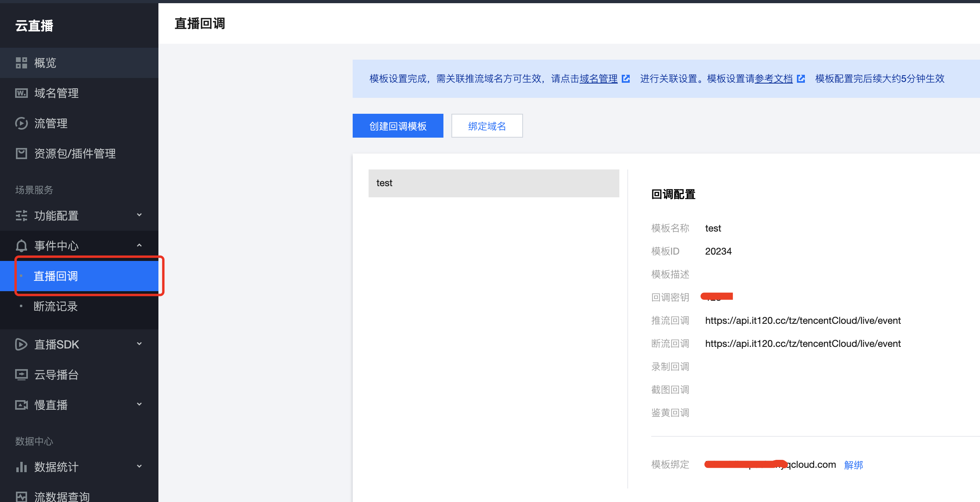Click the 流管理 play-circle icon

pos(21,123)
